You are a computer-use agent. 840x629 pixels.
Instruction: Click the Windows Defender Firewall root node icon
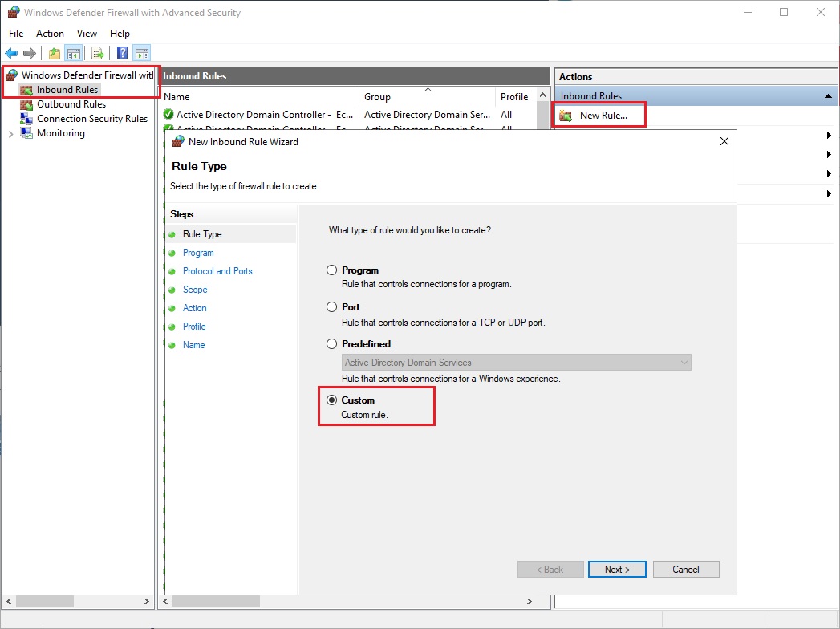point(12,75)
